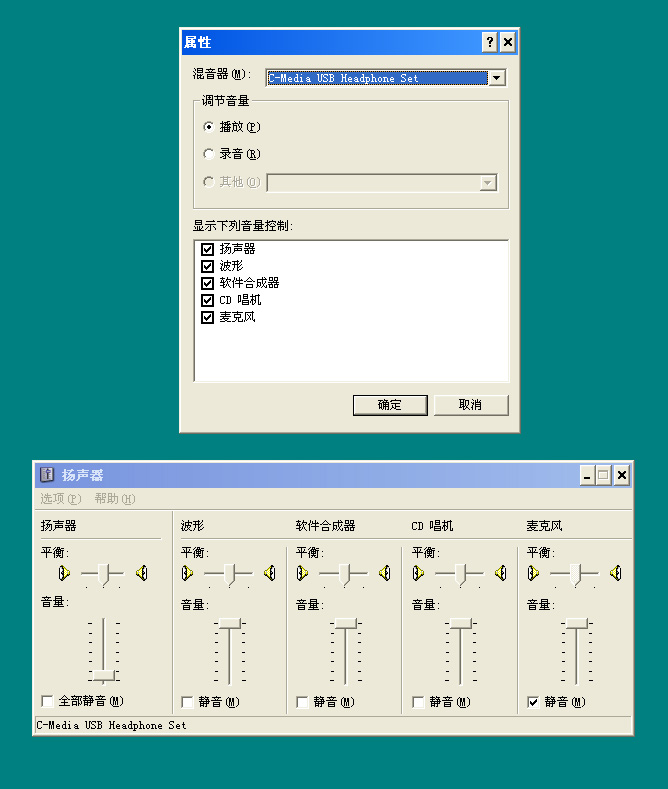Click the help question mark in 属性 dialog
The image size is (668, 789).
coord(489,42)
